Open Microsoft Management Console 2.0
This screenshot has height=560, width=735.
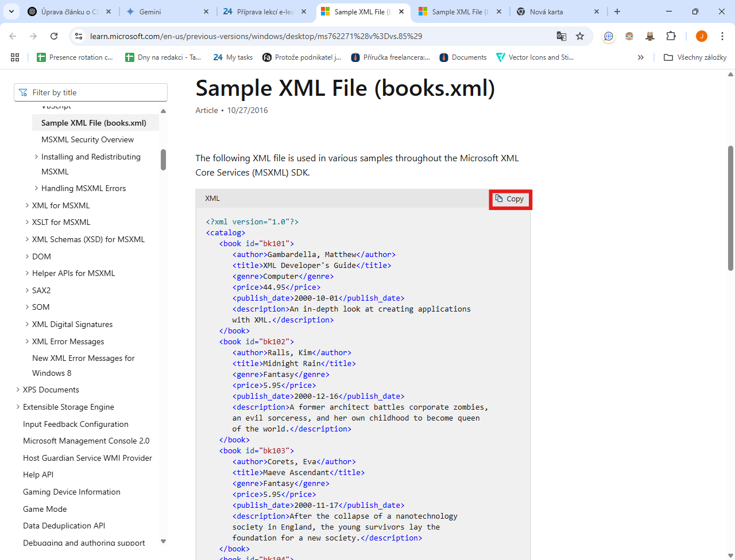(86, 441)
